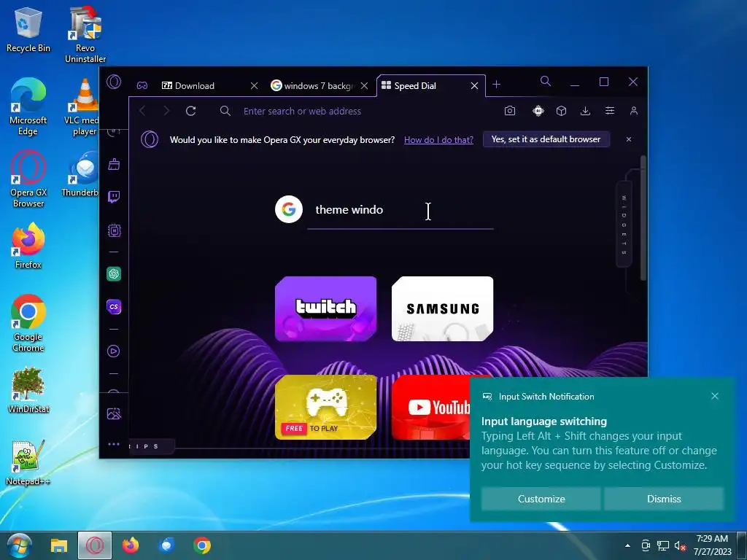
Task: Expand the Widgets side panel
Action: [x=624, y=225]
